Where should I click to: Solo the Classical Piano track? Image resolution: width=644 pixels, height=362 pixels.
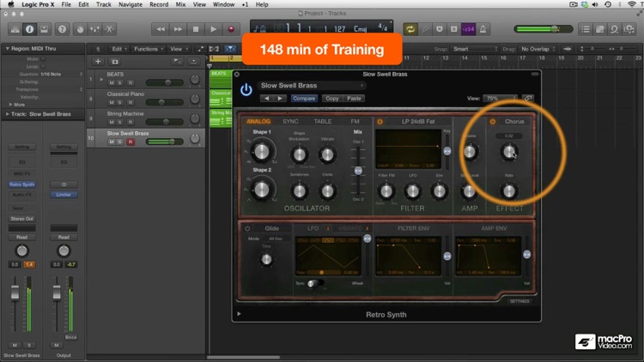(x=120, y=102)
